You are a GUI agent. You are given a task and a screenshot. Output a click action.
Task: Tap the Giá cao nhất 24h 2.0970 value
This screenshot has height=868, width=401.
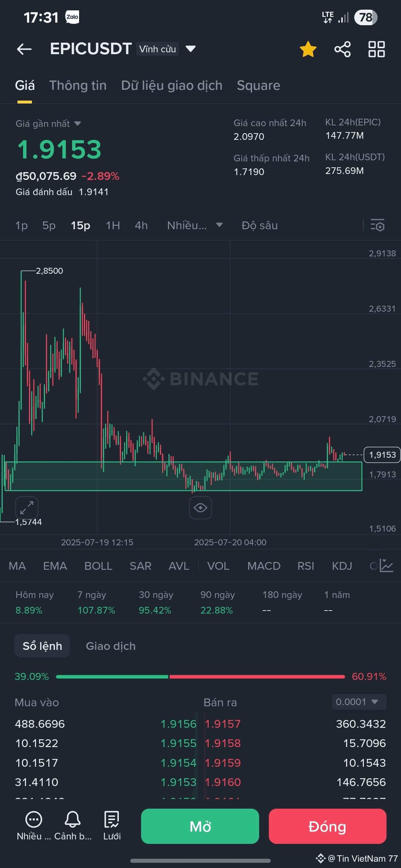(249, 137)
